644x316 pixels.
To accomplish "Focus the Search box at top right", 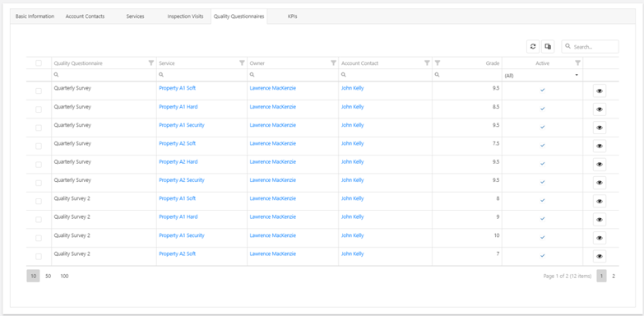I will coord(591,46).
